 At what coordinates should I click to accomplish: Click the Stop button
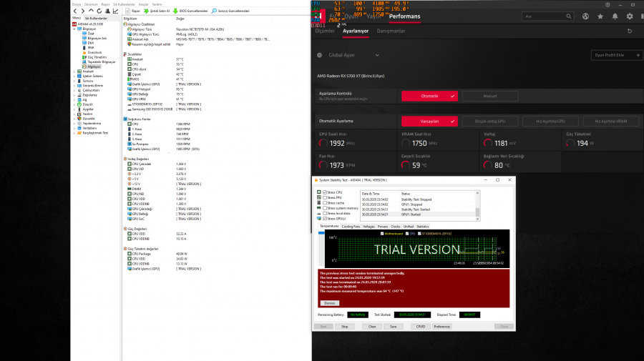(x=345, y=327)
